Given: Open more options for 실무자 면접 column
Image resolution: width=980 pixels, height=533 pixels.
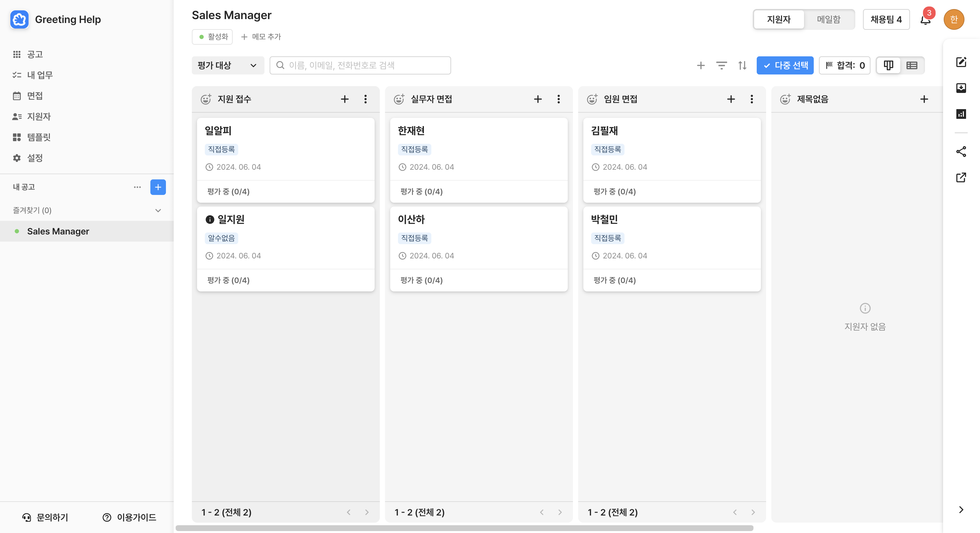Looking at the screenshot, I should (x=558, y=99).
